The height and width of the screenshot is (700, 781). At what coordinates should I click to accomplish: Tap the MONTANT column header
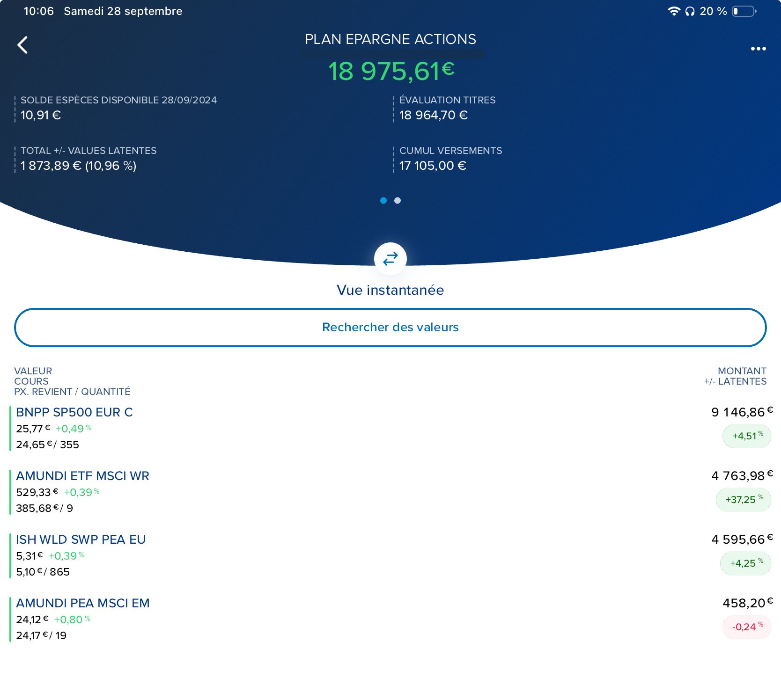tap(742, 371)
